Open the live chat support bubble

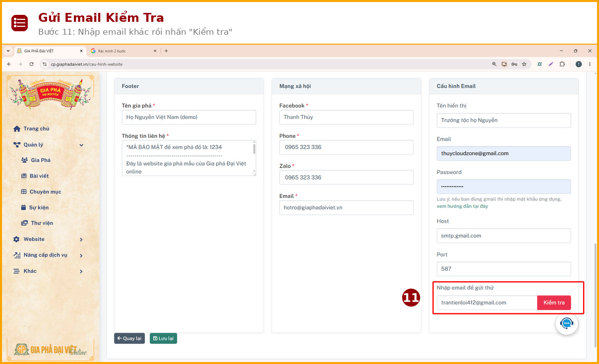(567, 323)
